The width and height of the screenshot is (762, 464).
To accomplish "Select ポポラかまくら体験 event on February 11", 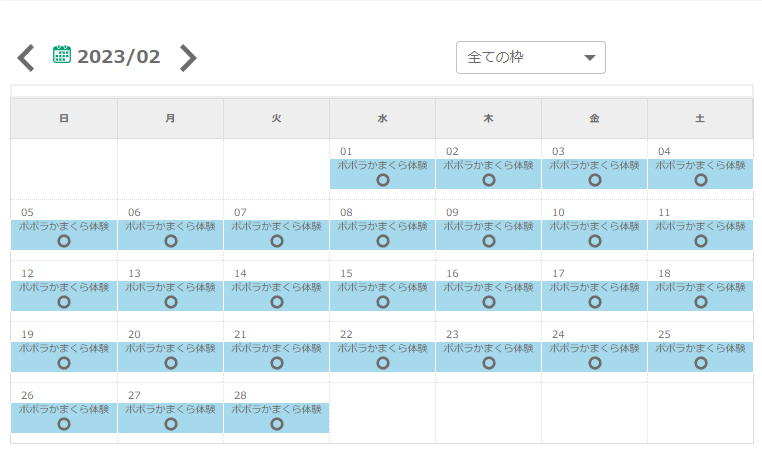I will click(x=700, y=227).
